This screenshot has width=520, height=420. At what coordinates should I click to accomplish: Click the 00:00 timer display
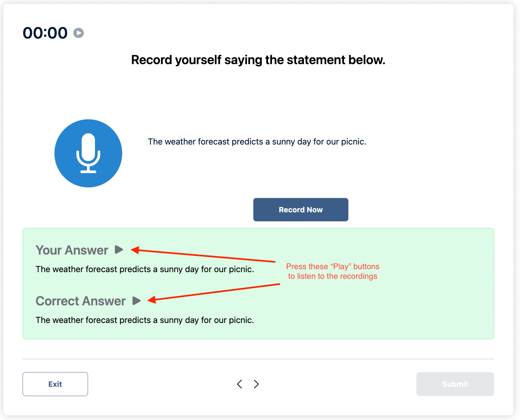45,33
